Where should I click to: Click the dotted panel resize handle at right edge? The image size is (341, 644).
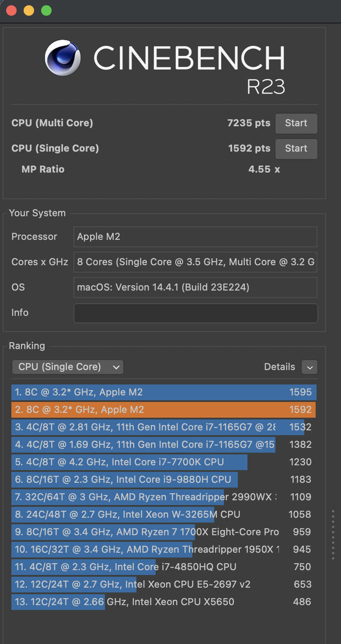coord(333,535)
